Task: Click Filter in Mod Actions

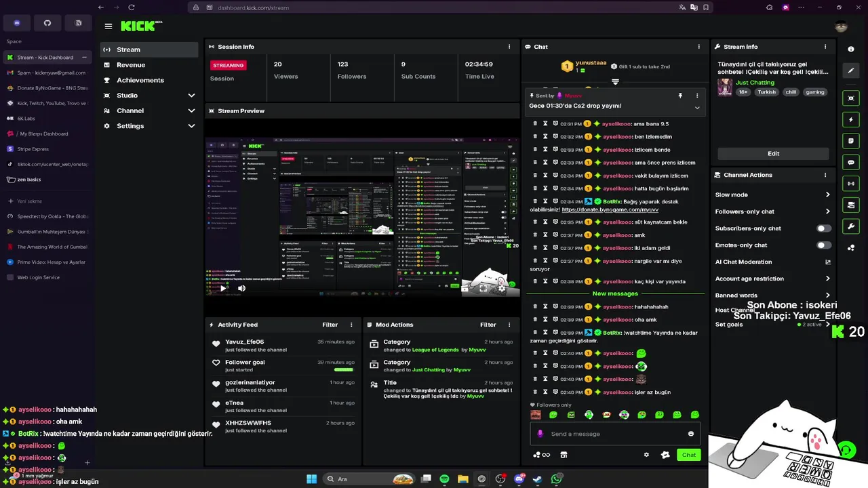Action: [488, 325]
